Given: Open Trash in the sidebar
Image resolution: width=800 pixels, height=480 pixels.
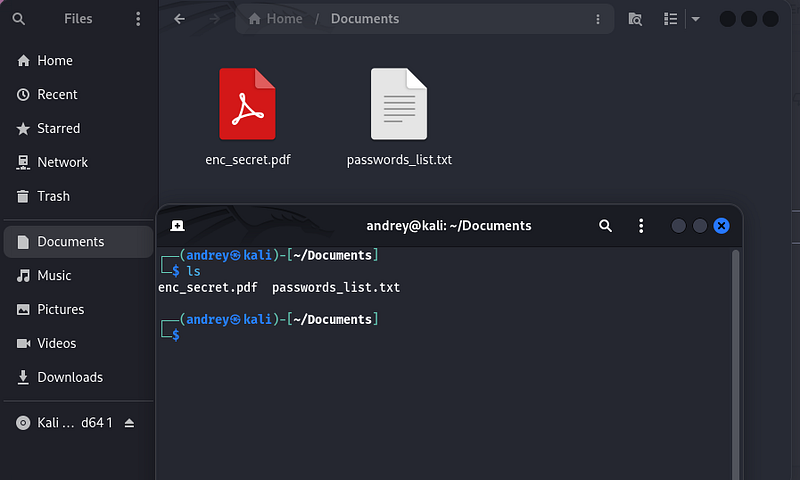Looking at the screenshot, I should tap(79, 196).
